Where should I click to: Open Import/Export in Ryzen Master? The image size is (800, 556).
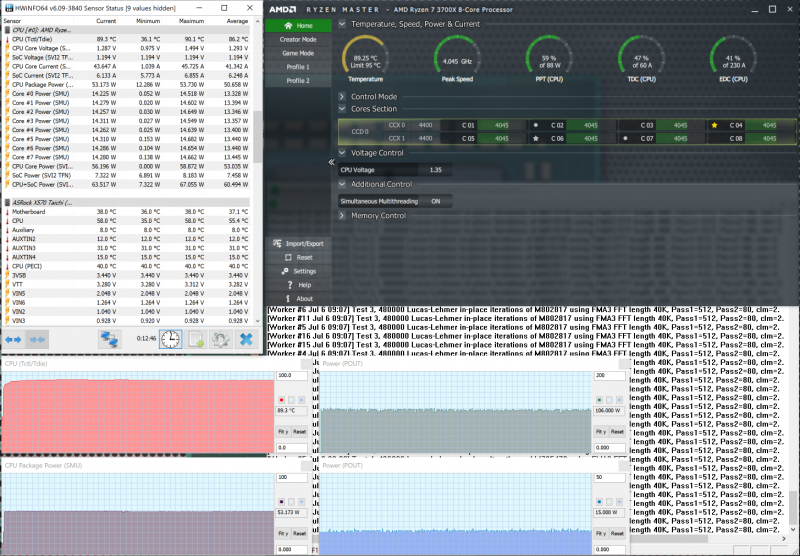298,244
